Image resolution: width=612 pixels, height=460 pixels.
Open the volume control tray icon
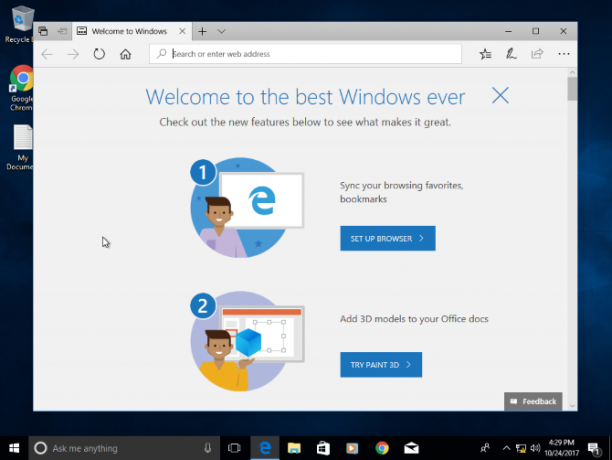(535, 448)
